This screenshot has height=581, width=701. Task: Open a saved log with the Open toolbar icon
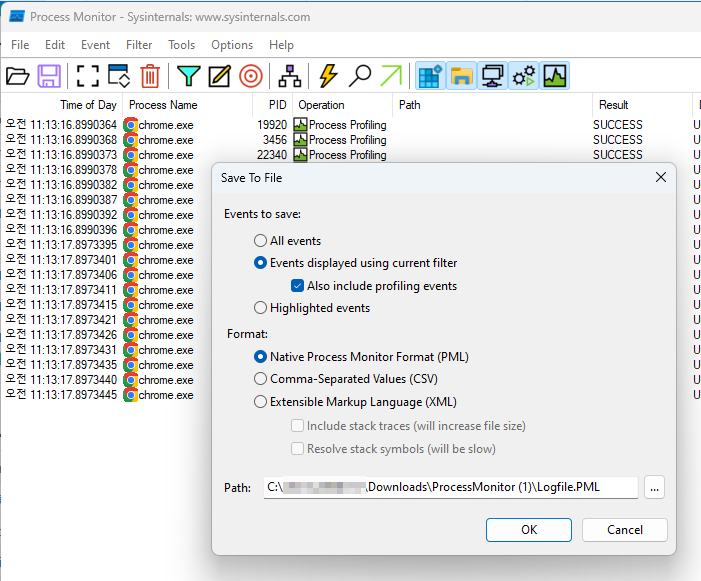pyautogui.click(x=17, y=76)
